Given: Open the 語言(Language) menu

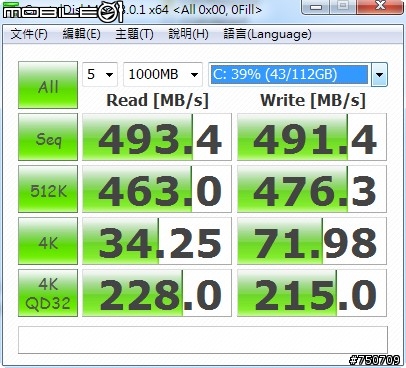Looking at the screenshot, I should coord(267,34).
